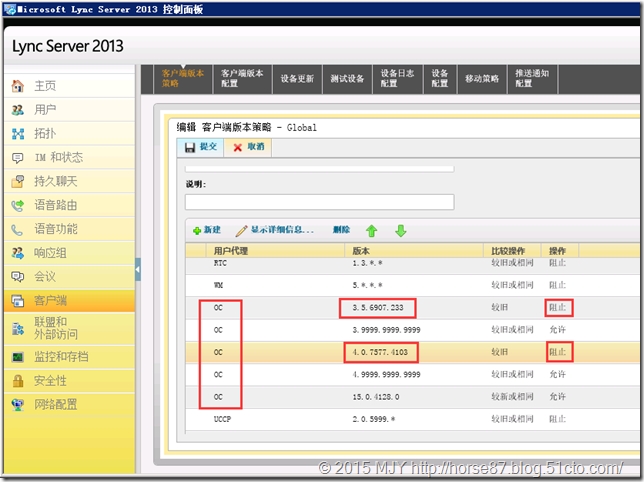Click the network icon beside 网络配置
The width and height of the screenshot is (644, 482).
tap(18, 405)
